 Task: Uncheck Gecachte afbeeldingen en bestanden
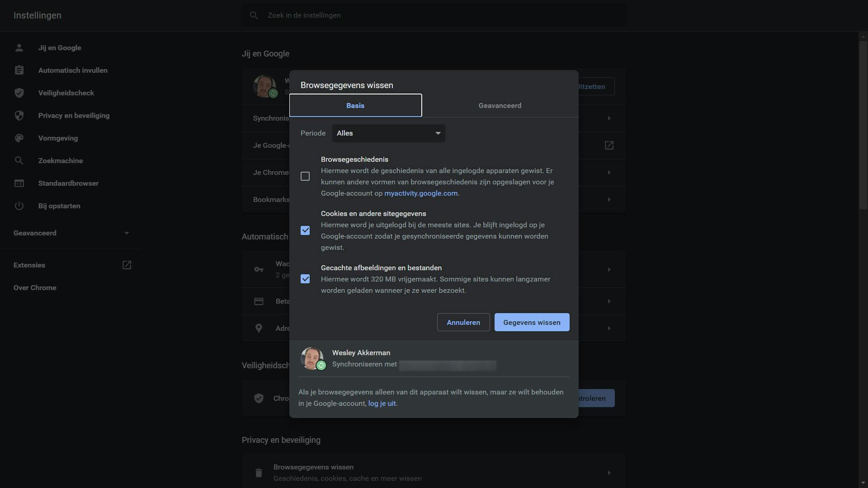(x=305, y=279)
